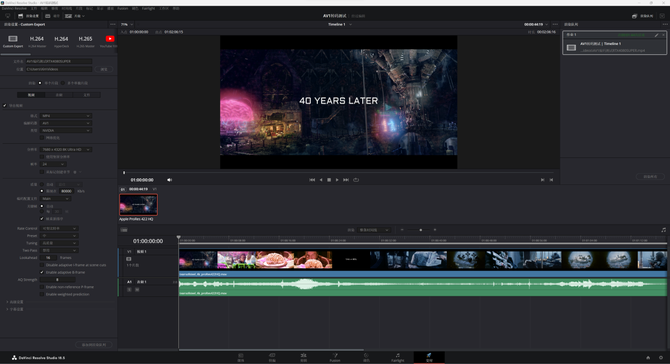This screenshot has height=364, width=670.
Task: Choose the H.264 Master preset
Action: click(x=37, y=41)
